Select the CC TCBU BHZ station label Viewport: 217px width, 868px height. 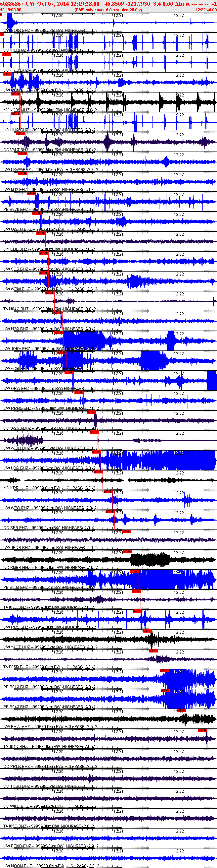pos(51,786)
